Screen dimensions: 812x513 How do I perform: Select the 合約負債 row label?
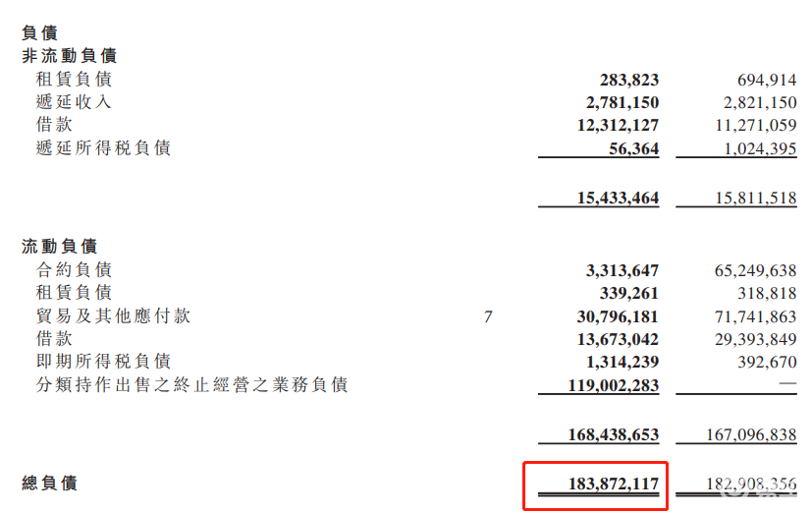click(x=74, y=270)
